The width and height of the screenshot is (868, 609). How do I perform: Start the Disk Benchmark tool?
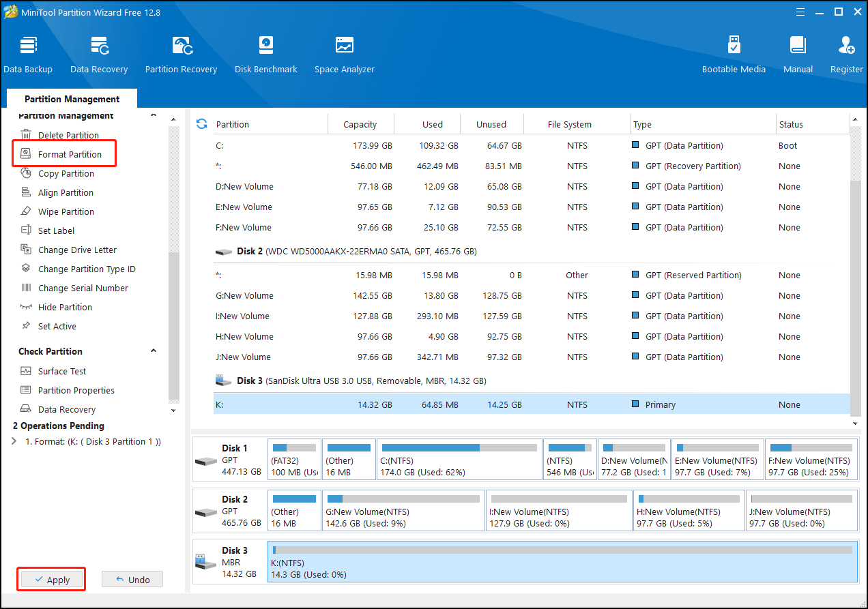265,55
